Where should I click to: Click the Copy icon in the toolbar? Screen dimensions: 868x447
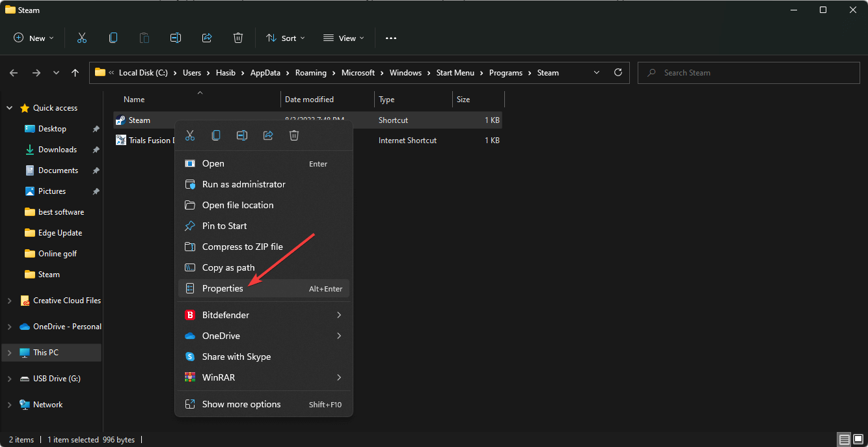(113, 38)
